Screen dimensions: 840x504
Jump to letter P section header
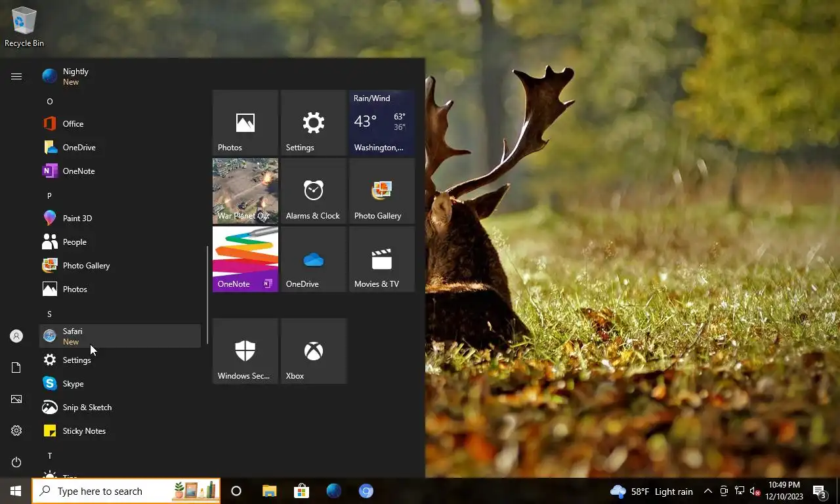120,196
